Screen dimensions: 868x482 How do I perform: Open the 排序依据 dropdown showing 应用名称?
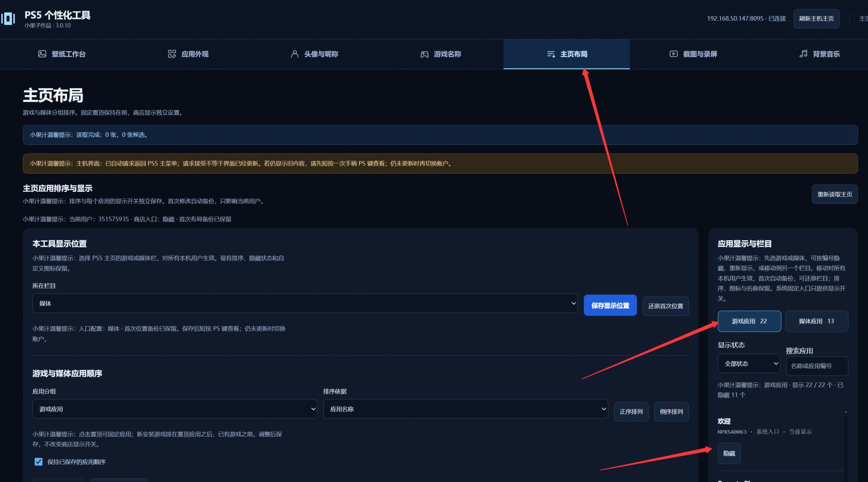click(x=465, y=409)
